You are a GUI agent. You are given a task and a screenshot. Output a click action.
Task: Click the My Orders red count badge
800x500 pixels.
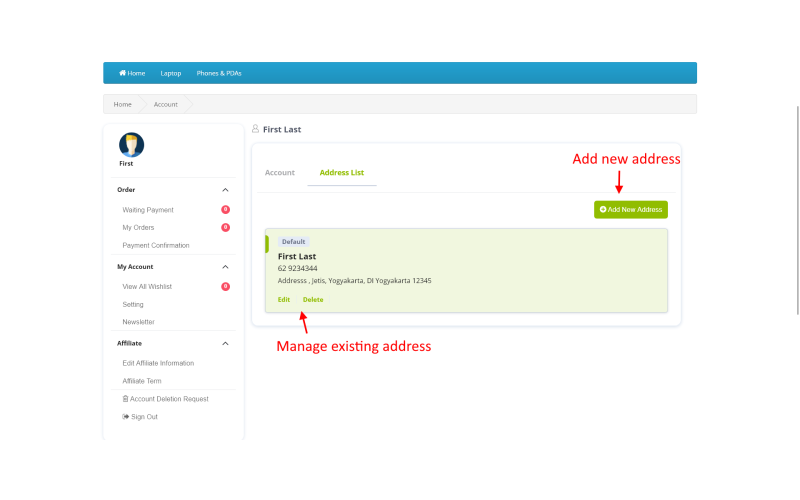pos(226,228)
